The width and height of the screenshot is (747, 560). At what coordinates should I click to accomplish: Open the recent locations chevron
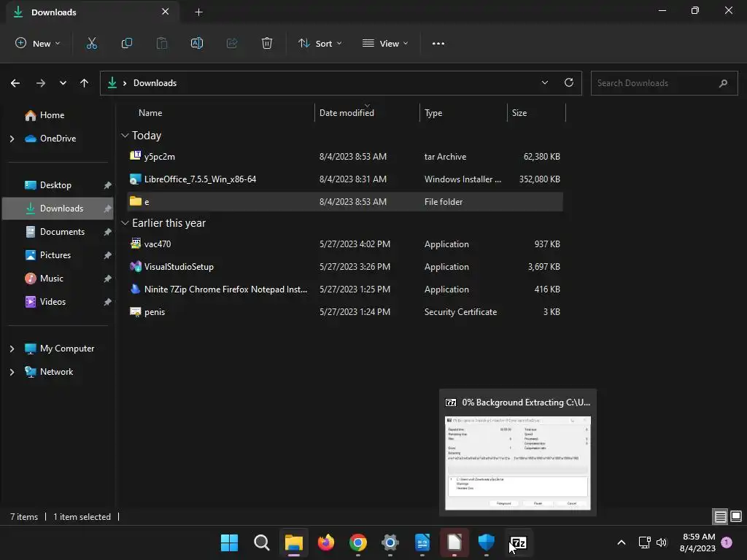click(x=63, y=83)
